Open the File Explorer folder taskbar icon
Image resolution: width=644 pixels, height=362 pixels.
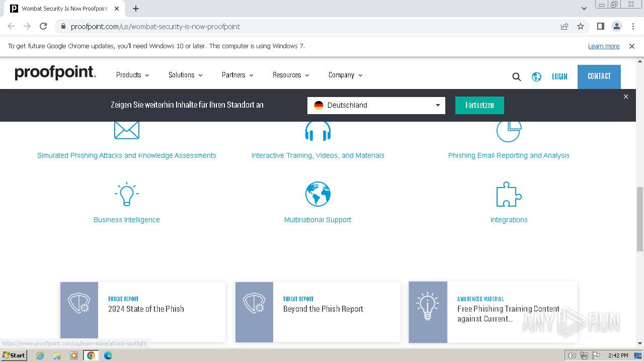(x=57, y=355)
